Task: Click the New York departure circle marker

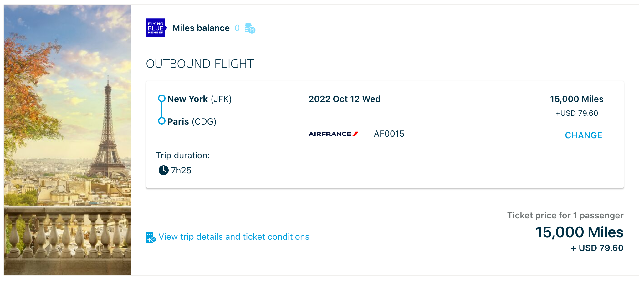Action: click(161, 98)
